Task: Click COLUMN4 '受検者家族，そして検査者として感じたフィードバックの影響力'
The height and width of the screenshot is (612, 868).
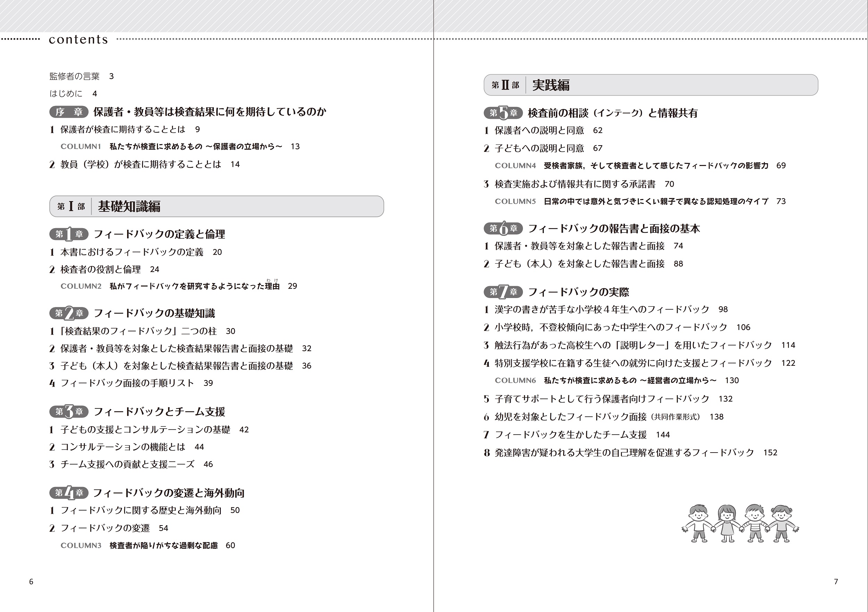Action: tap(641, 166)
